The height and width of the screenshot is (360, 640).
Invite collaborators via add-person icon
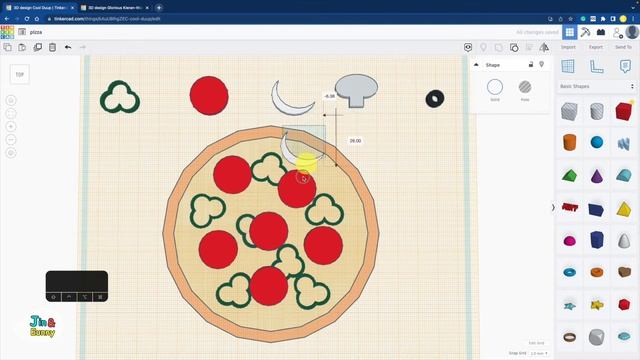pos(618,33)
